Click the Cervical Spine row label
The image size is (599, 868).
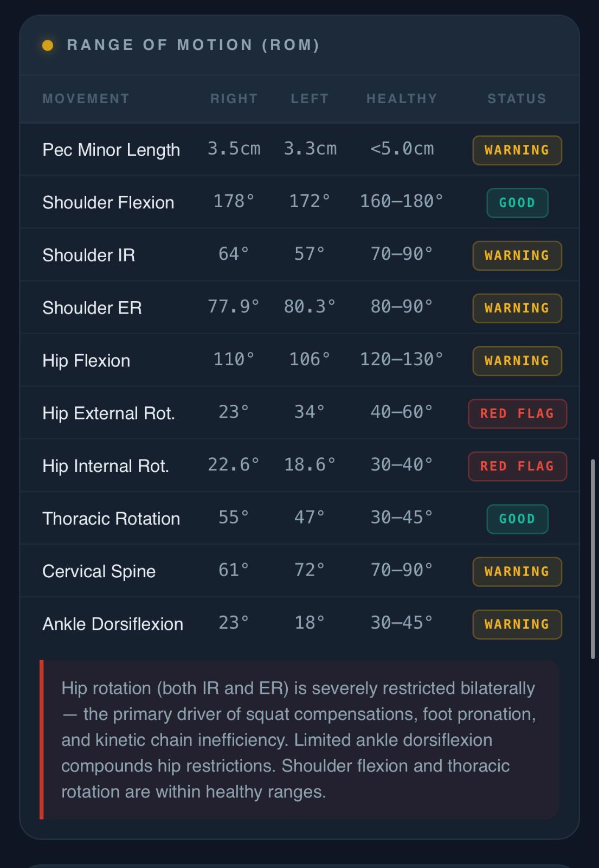99,571
